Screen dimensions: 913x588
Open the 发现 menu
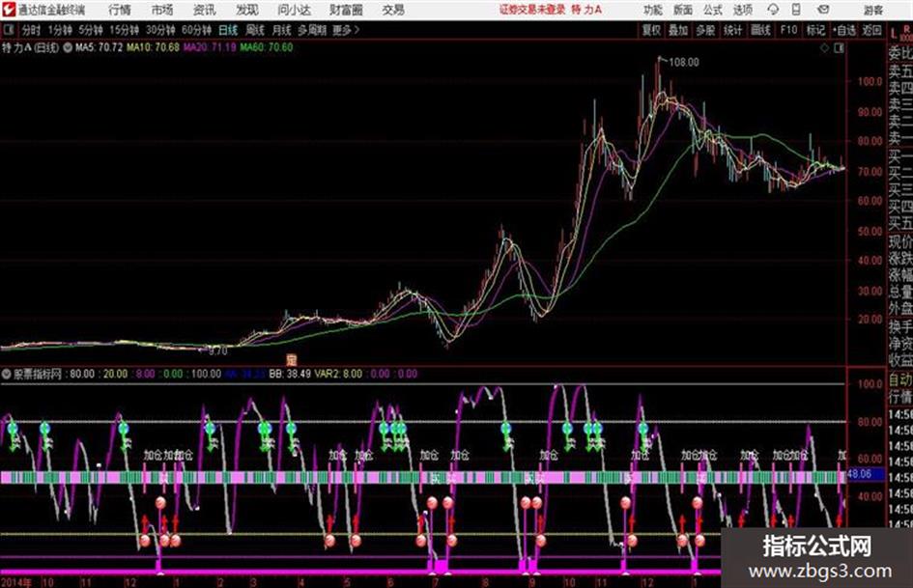[x=247, y=10]
